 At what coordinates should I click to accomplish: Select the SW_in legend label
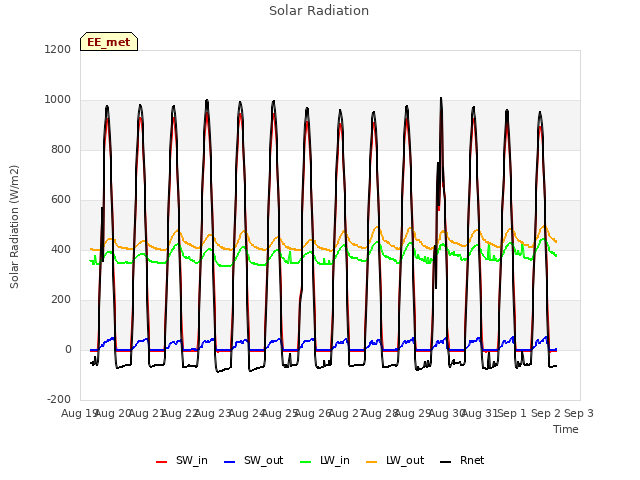point(192,460)
